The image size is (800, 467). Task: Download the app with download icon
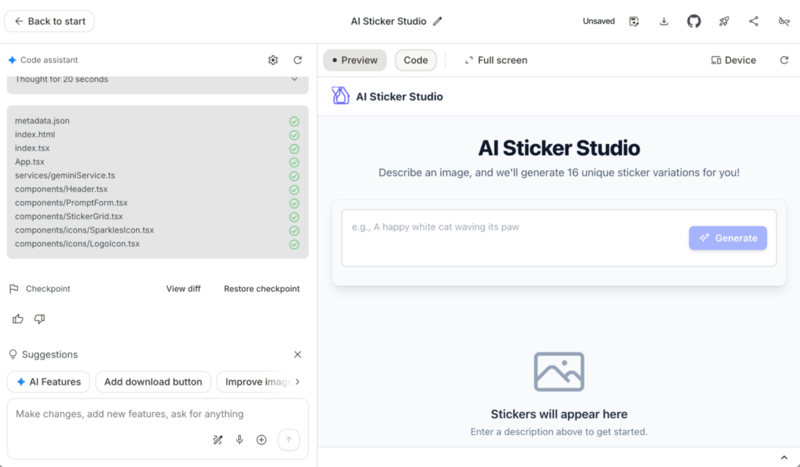point(664,21)
